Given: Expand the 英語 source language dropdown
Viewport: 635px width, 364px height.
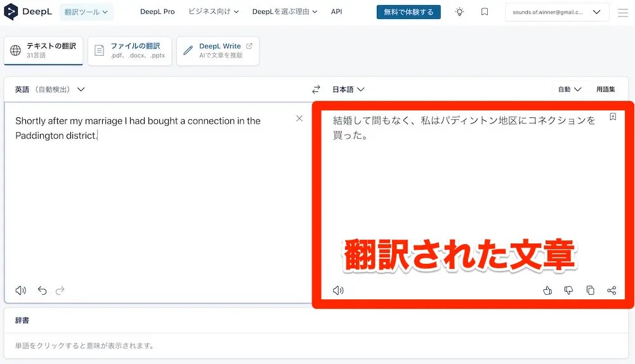Looking at the screenshot, I should pos(49,89).
